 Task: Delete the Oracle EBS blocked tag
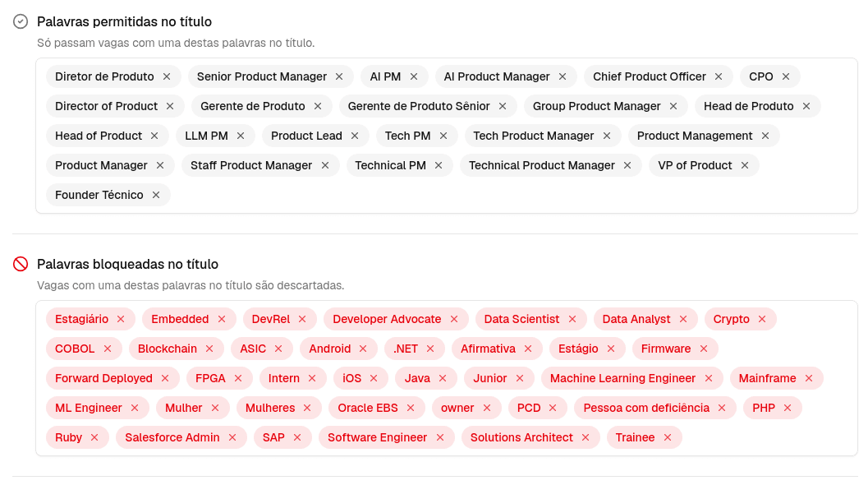pyautogui.click(x=411, y=408)
